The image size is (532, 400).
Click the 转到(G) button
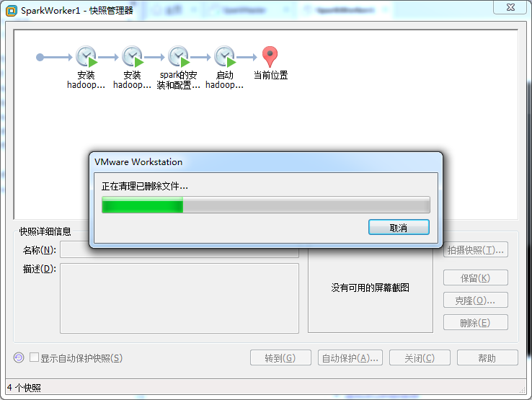pos(280,358)
